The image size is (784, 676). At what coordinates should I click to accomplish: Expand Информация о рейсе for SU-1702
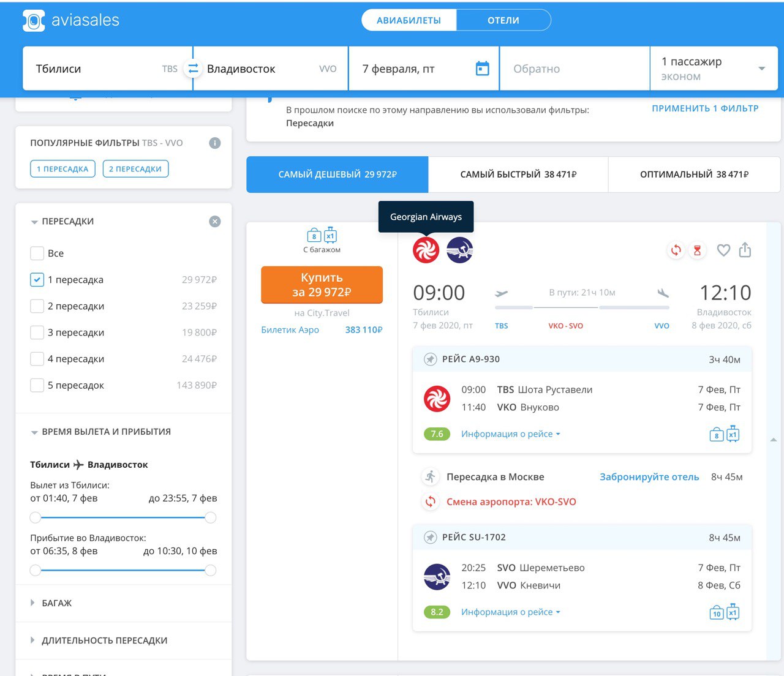510,612
